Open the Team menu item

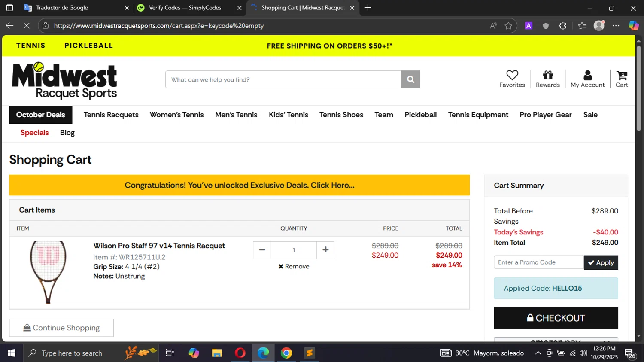pyautogui.click(x=384, y=115)
